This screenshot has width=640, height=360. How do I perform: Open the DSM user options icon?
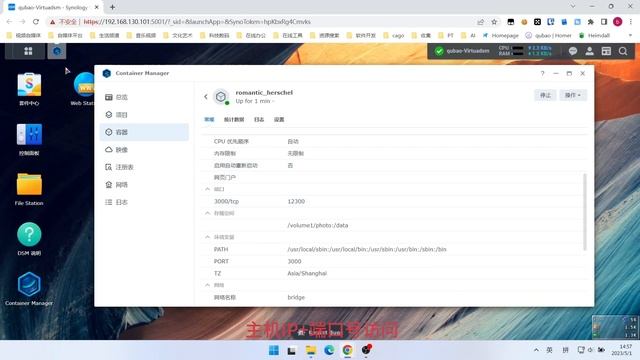click(589, 51)
